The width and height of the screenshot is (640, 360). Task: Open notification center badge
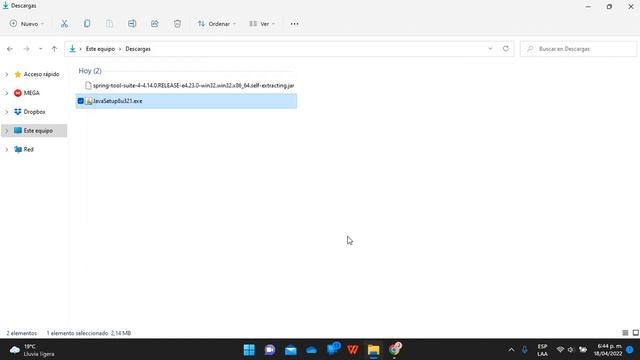[630, 350]
